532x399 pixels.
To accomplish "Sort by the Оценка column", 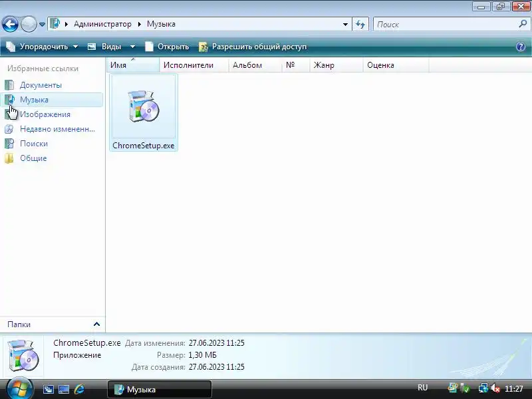I will tap(396, 65).
